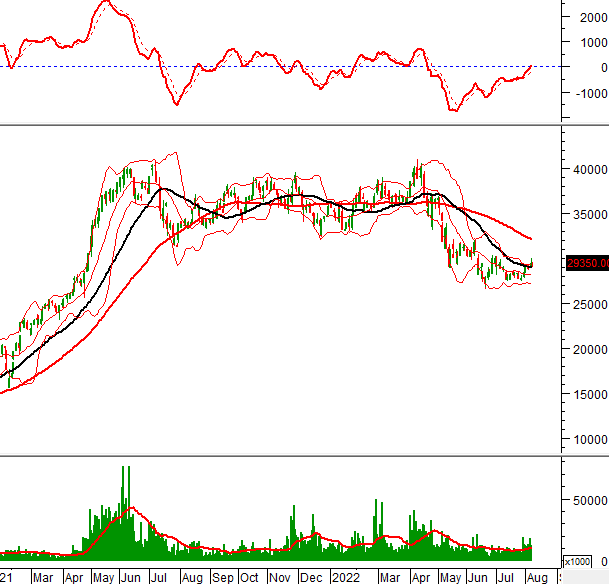Click the Sep label on the time axis
Viewport: 609px width, 584px height.
[x=222, y=577]
